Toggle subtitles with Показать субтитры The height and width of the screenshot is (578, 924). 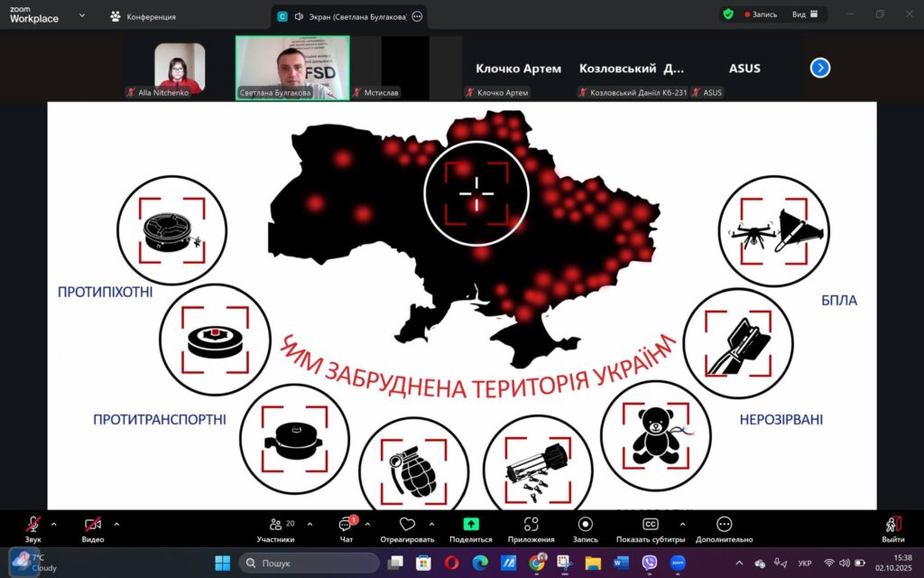(650, 525)
